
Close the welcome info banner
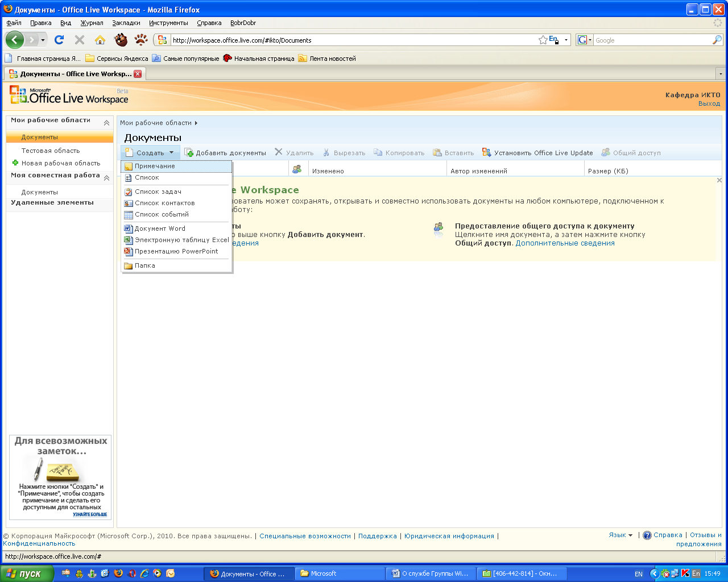pos(719,180)
